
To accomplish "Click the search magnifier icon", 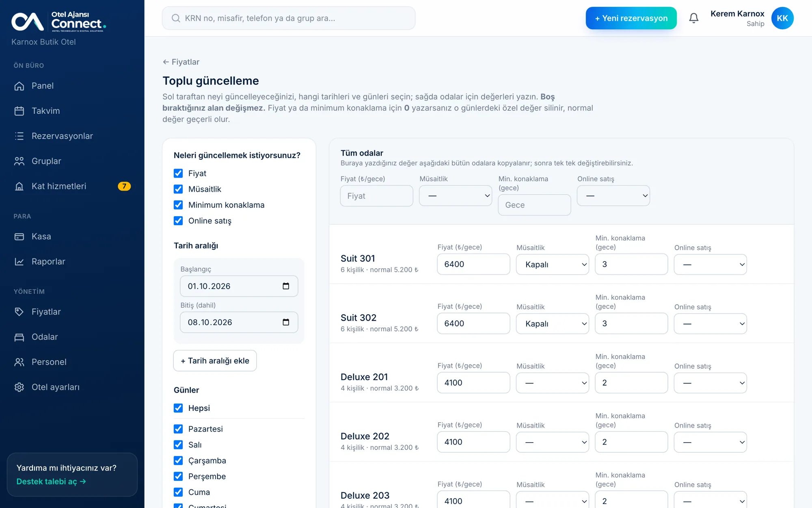I will click(176, 18).
